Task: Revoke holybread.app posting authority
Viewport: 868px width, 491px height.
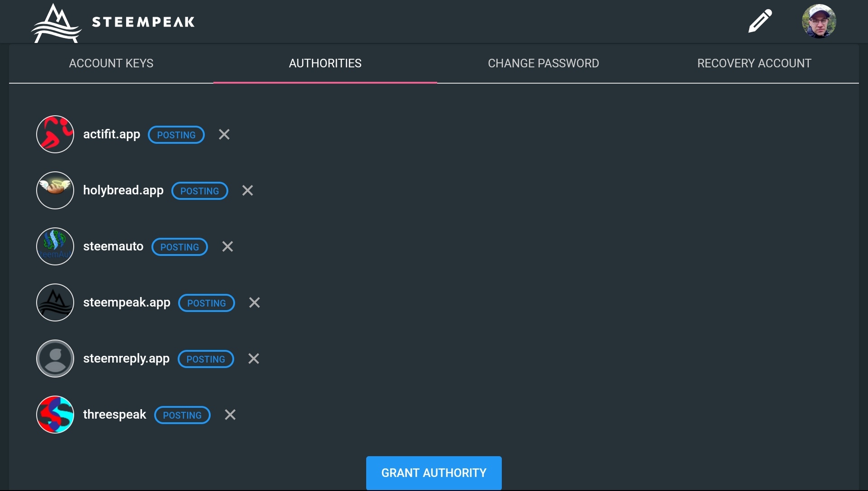Action: click(247, 190)
